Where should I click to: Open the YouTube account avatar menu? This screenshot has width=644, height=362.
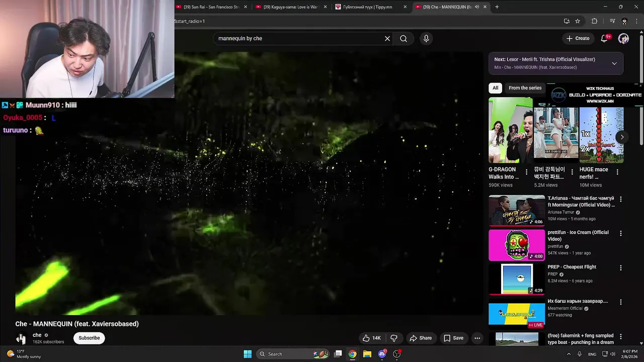coord(623,38)
